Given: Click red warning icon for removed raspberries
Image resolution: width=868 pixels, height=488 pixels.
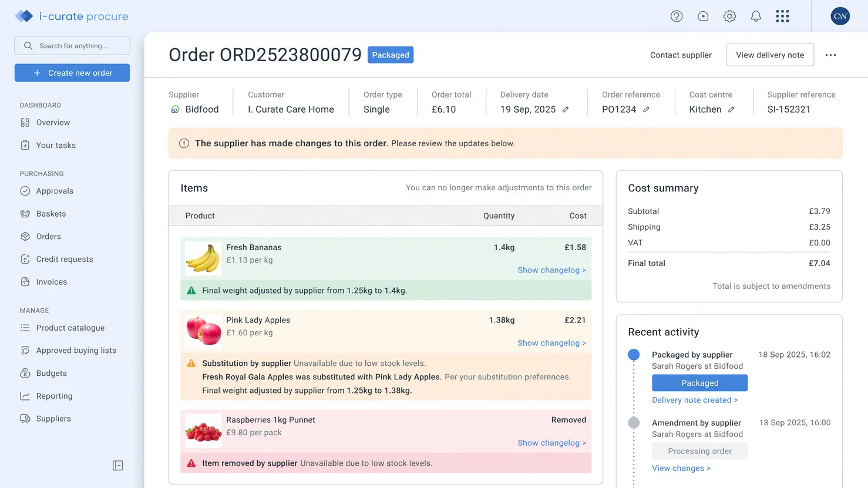Looking at the screenshot, I should pos(191,463).
